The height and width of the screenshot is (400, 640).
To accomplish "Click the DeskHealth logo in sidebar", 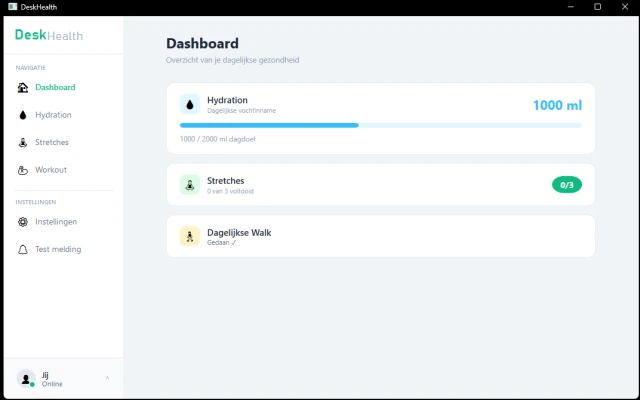I will coord(49,35).
